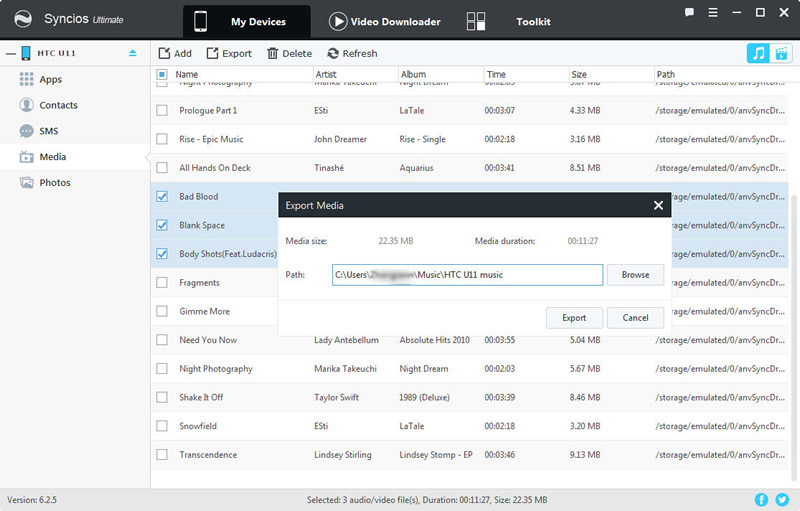The image size is (800, 511).
Task: Check the Night Photography checkbox
Action: click(162, 368)
